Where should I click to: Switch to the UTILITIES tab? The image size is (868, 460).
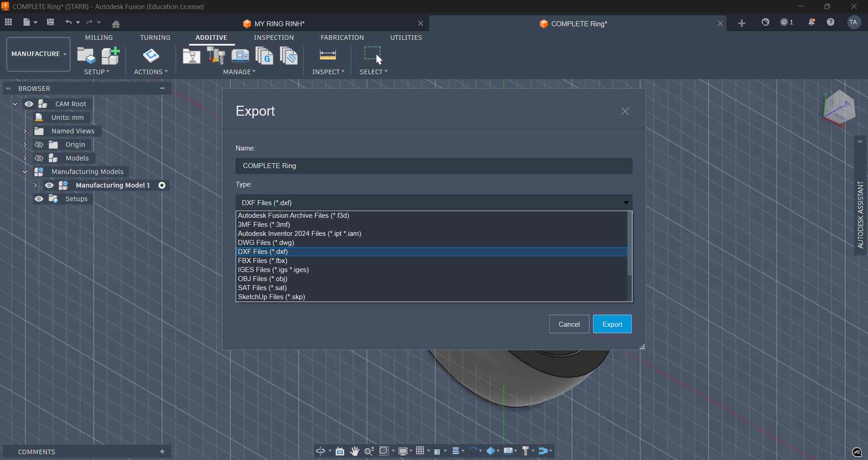(x=406, y=38)
